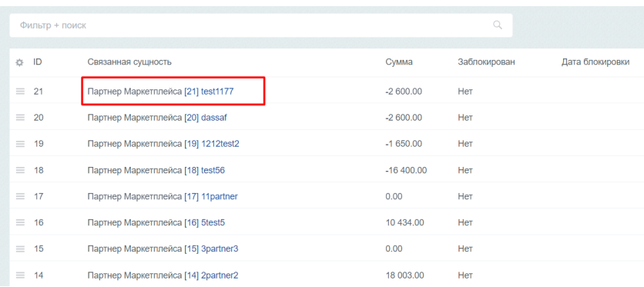Open partner link [16] 5test5
The height and width of the screenshot is (287, 644).
point(204,222)
